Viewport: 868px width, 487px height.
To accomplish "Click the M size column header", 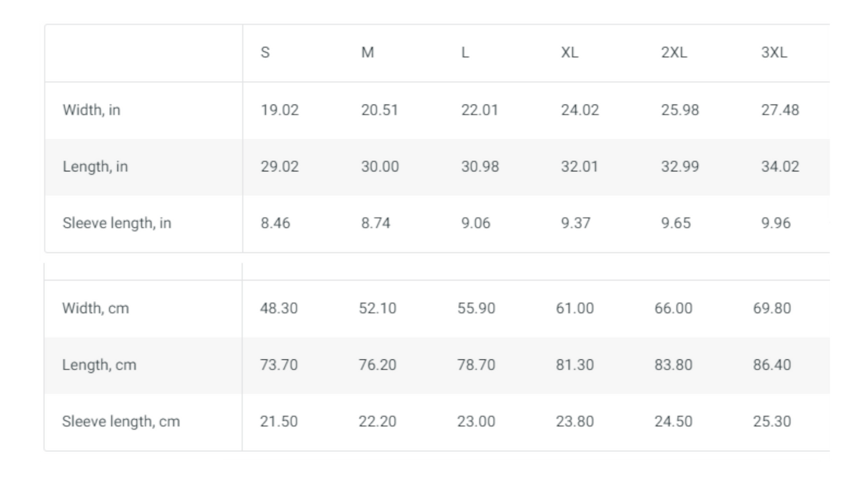I will pos(367,53).
